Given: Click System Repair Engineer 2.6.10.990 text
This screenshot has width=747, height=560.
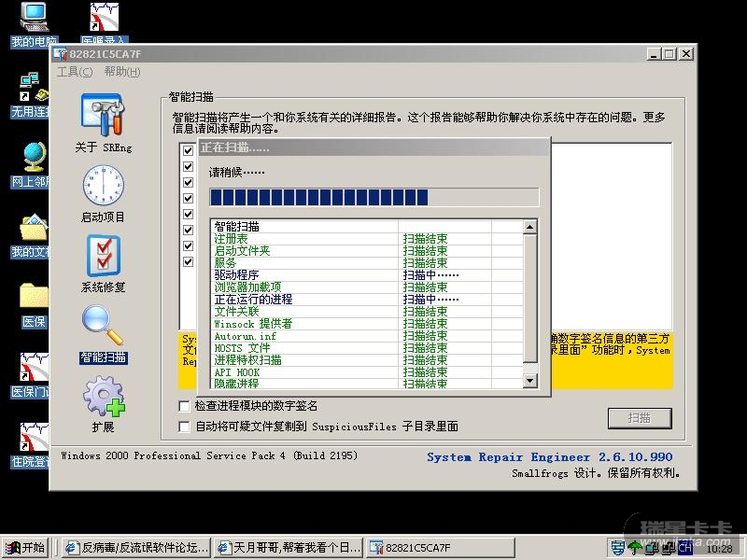Looking at the screenshot, I should pos(549,457).
